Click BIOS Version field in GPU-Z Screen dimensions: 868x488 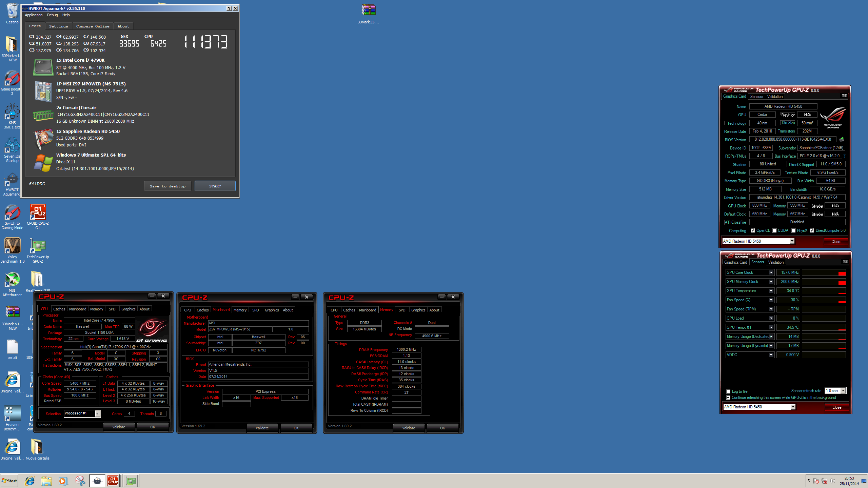point(793,139)
